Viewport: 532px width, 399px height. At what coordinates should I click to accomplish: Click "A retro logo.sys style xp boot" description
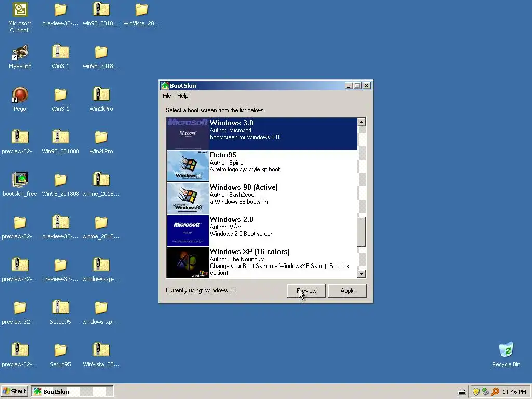pos(245,169)
